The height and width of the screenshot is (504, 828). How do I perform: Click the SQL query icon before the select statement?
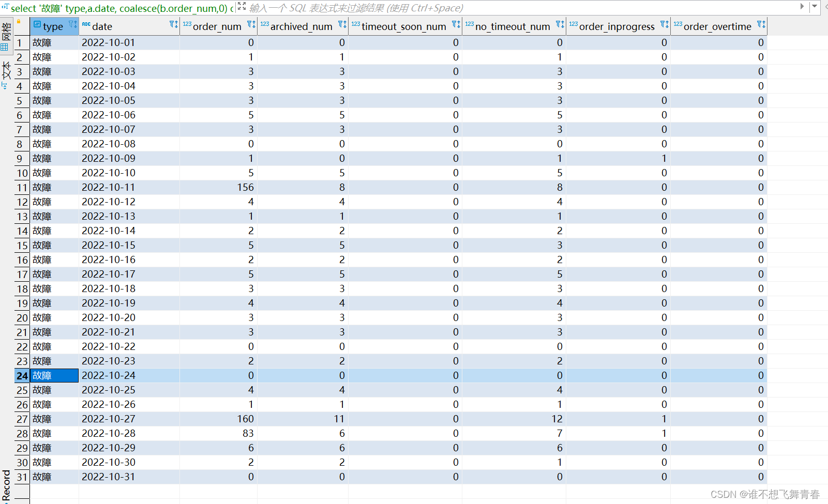click(5, 7)
